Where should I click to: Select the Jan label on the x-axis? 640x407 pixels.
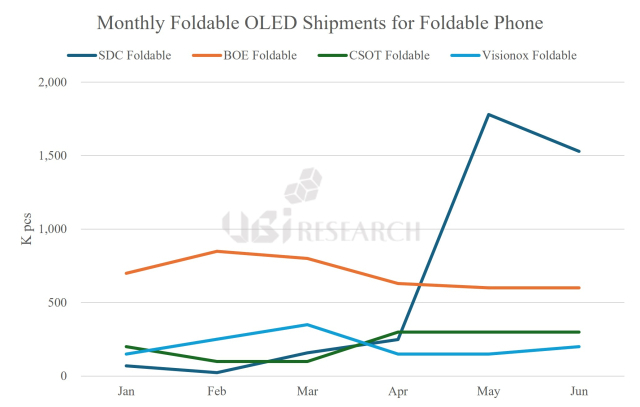125,393
